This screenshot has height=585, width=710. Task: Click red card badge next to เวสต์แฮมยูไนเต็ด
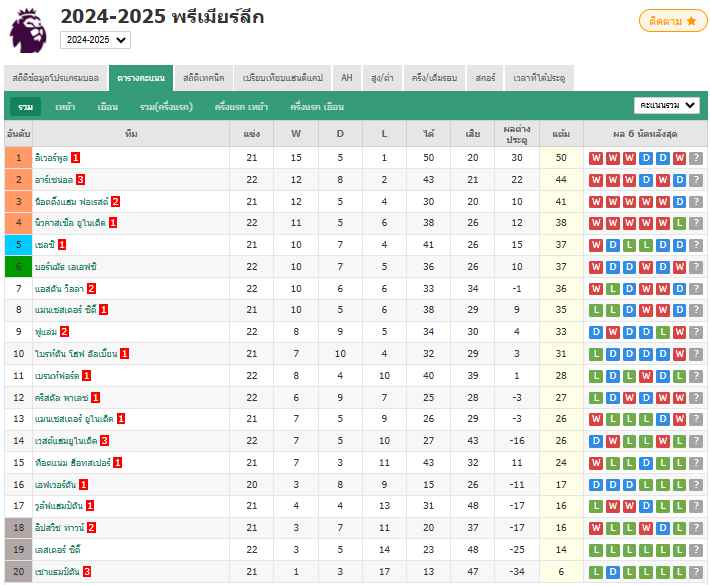pos(105,441)
